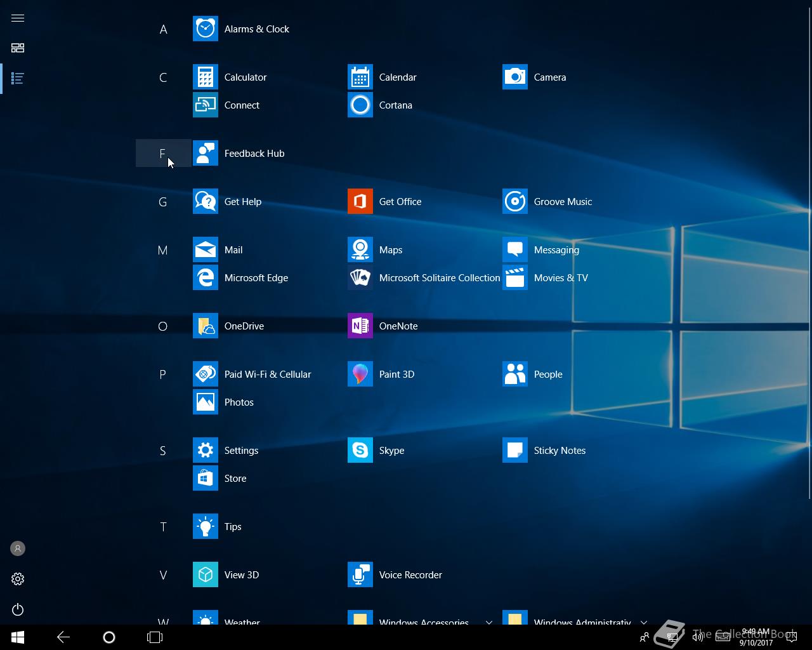This screenshot has height=650, width=812.
Task: Open Microsoft Solitaire Collection icon
Action: tap(360, 278)
